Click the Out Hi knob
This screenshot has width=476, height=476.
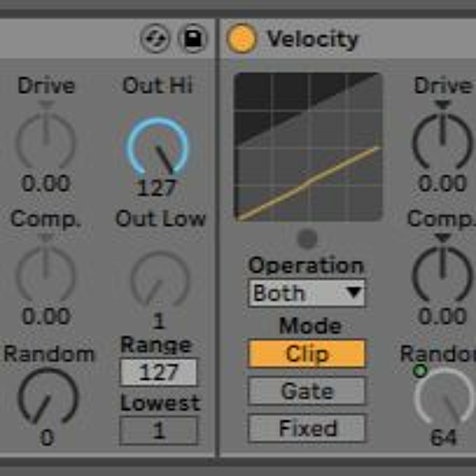157,147
